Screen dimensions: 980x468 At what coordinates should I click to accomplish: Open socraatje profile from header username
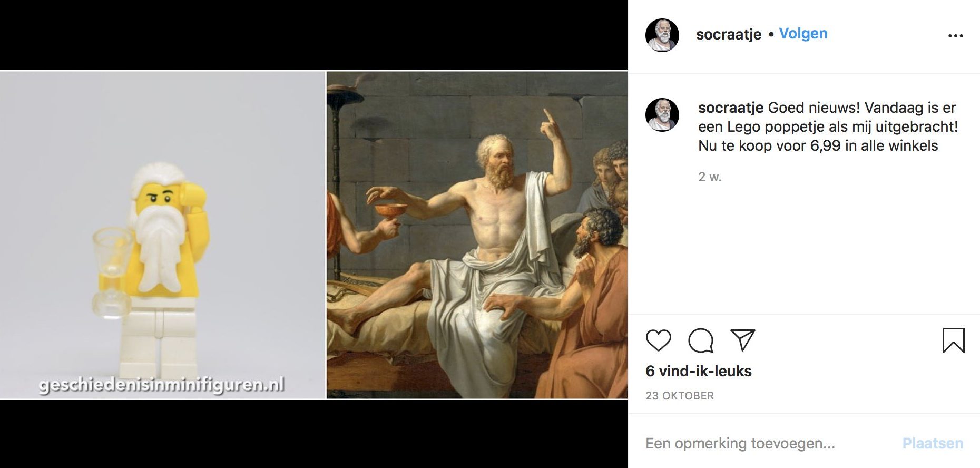pos(729,34)
